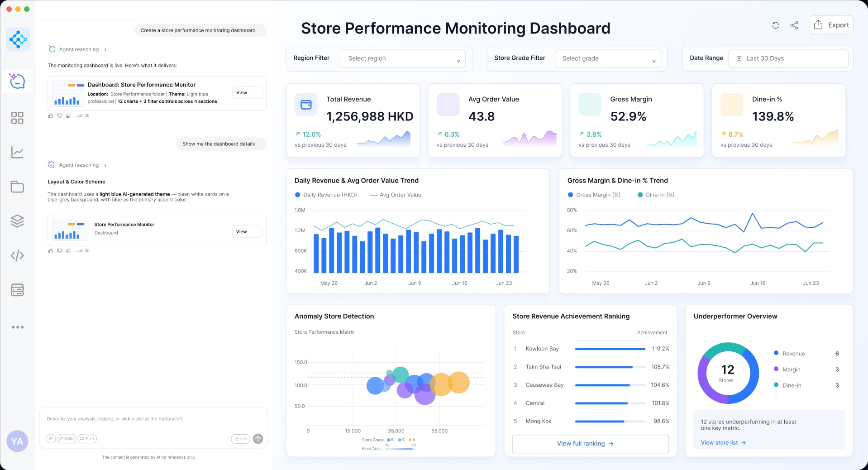Open the Select grade dropdown

[608, 58]
